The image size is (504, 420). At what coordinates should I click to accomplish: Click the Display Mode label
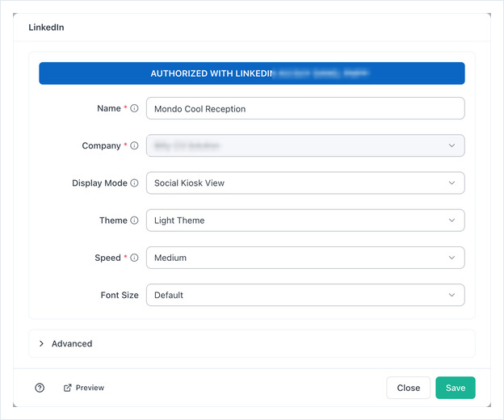99,183
